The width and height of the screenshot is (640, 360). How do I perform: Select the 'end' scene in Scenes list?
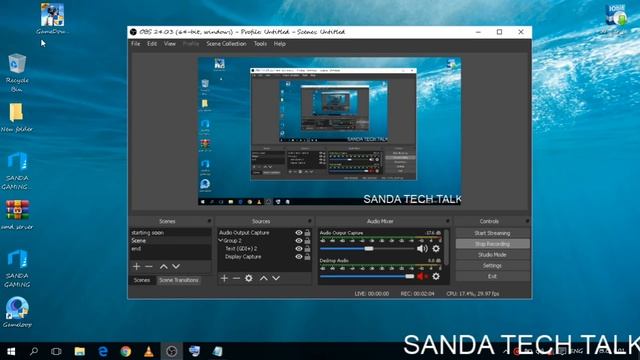click(x=170, y=249)
